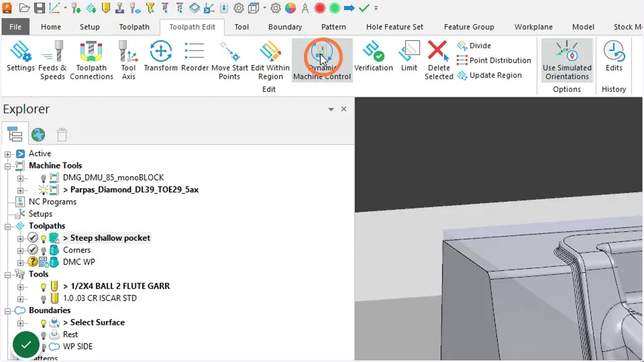Toggle light bulb for Steep shallow pocket
644x362 pixels.
point(43,238)
